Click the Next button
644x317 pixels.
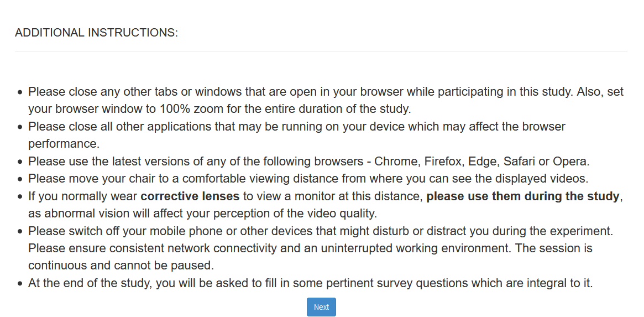(x=321, y=307)
